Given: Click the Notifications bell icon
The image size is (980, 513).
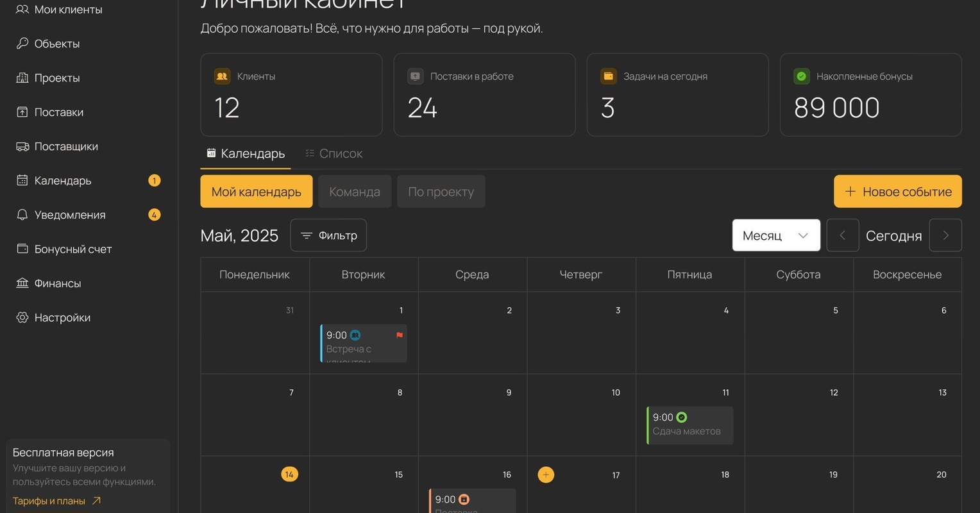Looking at the screenshot, I should click(x=22, y=215).
